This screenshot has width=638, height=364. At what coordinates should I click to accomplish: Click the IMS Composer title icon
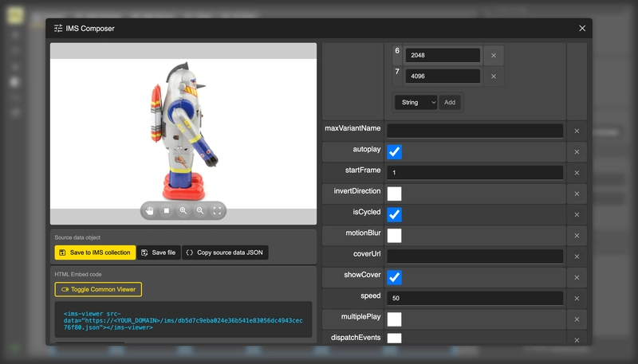click(58, 29)
